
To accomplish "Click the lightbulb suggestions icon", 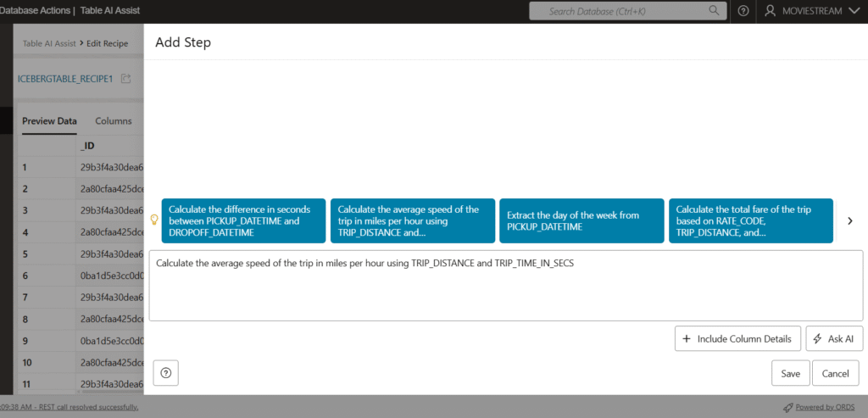I will pyautogui.click(x=154, y=220).
